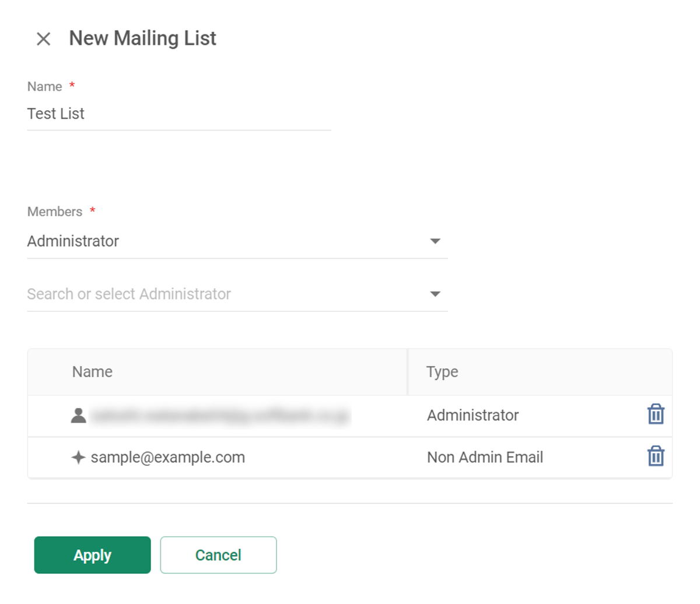The height and width of the screenshot is (604, 700).
Task: Click the Non Admin Email type cell
Action: click(485, 458)
